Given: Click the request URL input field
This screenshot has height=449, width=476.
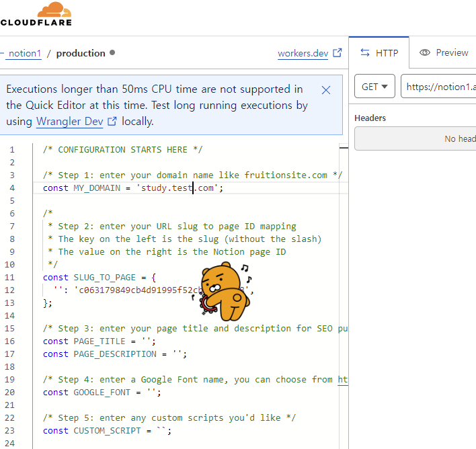Looking at the screenshot, I should [438, 87].
